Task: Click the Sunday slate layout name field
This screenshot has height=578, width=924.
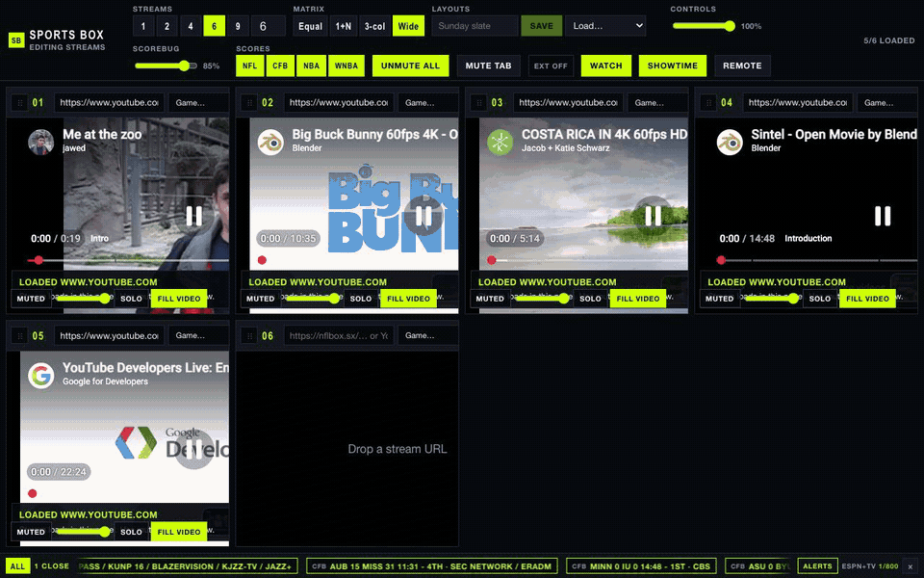Action: point(475,26)
